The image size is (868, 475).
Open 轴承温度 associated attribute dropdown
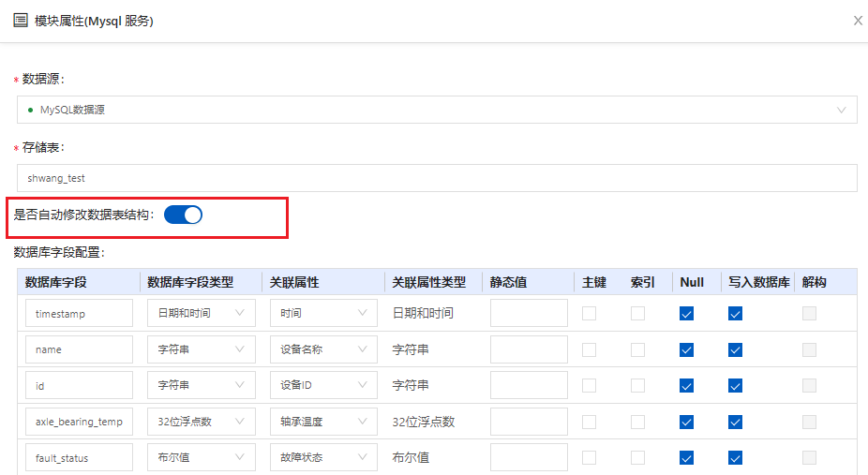(323, 422)
